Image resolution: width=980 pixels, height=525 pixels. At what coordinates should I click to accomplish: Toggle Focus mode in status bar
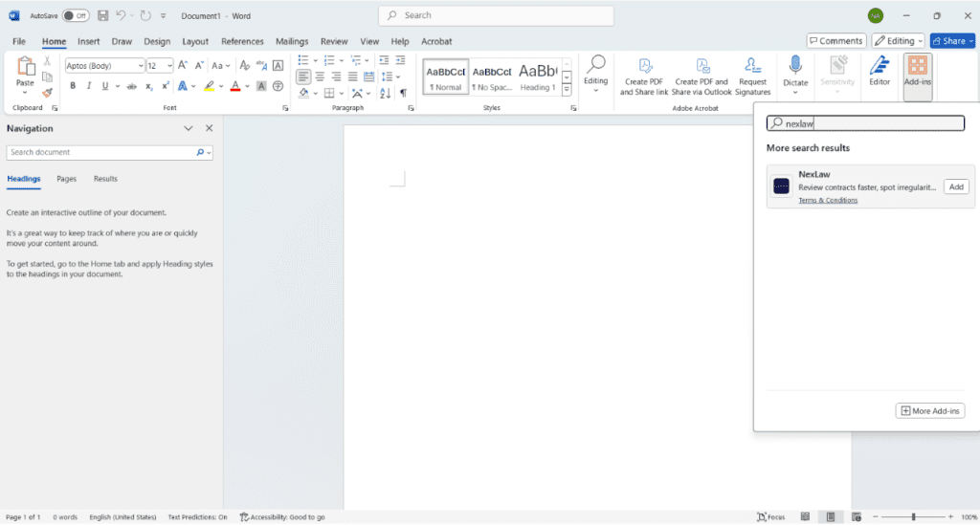coord(770,517)
